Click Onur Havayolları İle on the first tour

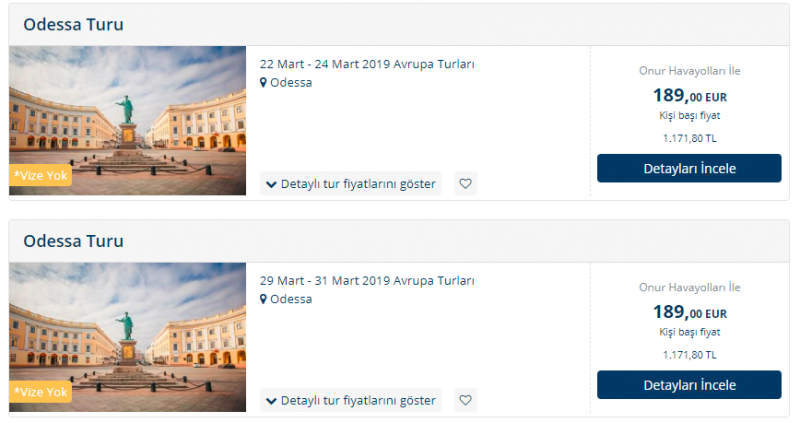pyautogui.click(x=689, y=71)
